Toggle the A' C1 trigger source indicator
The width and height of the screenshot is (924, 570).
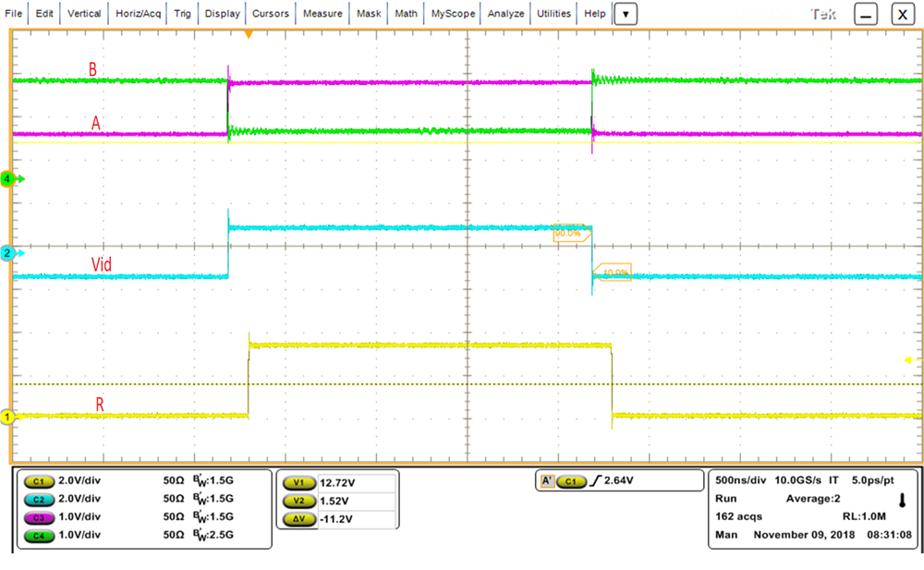pyautogui.click(x=549, y=479)
